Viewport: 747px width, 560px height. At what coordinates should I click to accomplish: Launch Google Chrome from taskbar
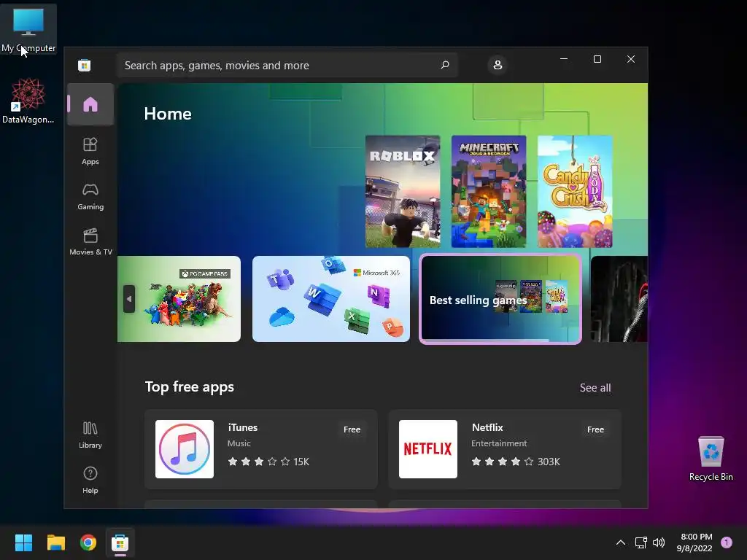pos(88,542)
